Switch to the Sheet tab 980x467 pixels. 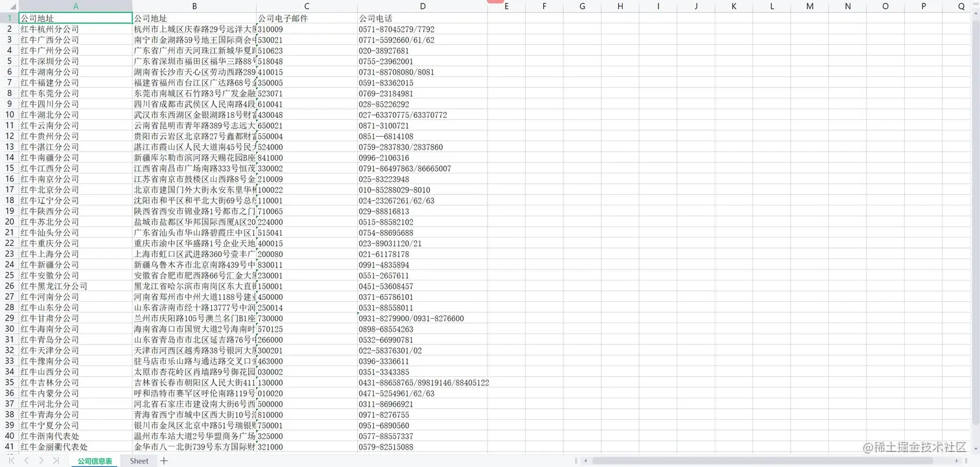[139, 461]
